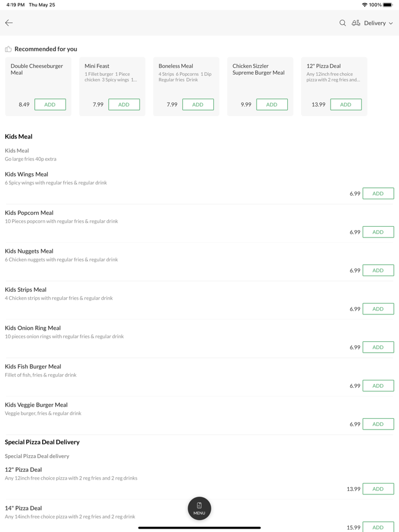Tap the thumbs-up Recommended icon

(x=9, y=49)
